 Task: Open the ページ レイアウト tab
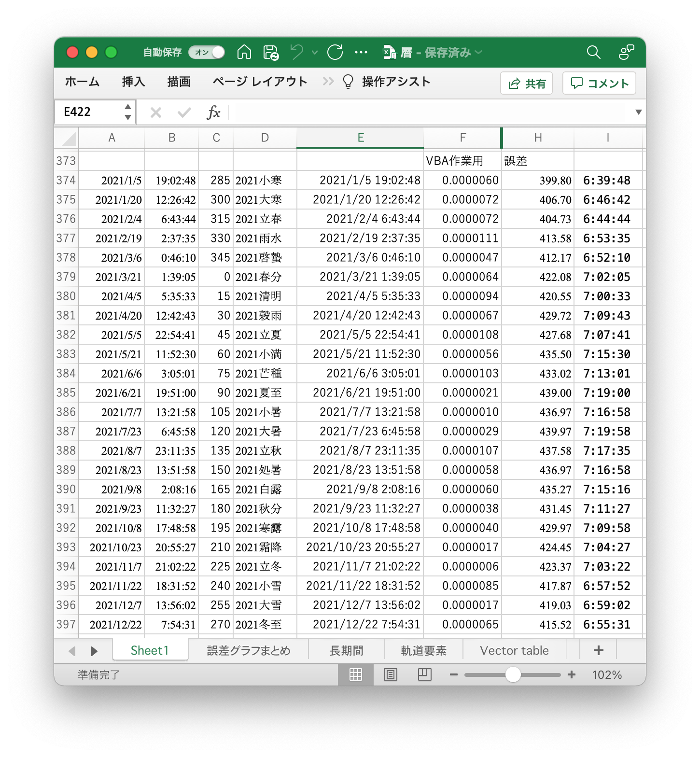pos(260,82)
